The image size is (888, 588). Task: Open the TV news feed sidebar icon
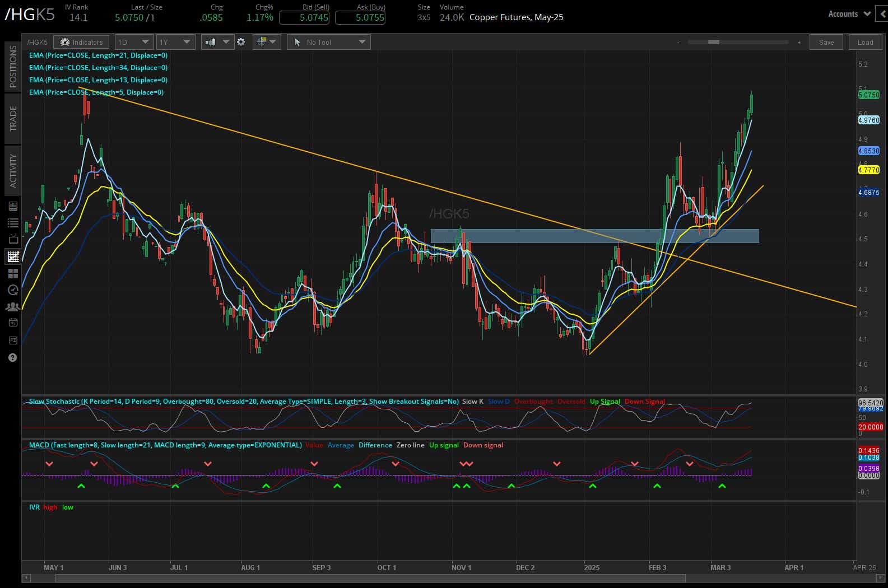13,240
